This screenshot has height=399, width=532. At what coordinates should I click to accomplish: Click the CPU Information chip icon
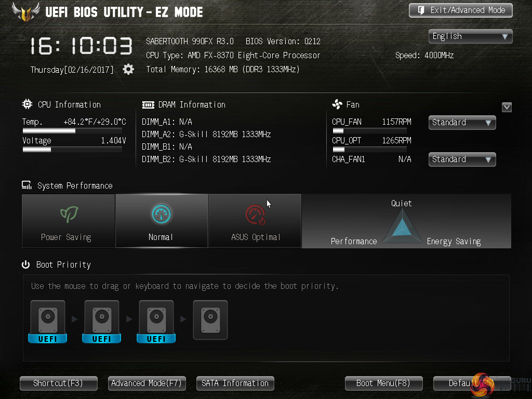[27, 104]
